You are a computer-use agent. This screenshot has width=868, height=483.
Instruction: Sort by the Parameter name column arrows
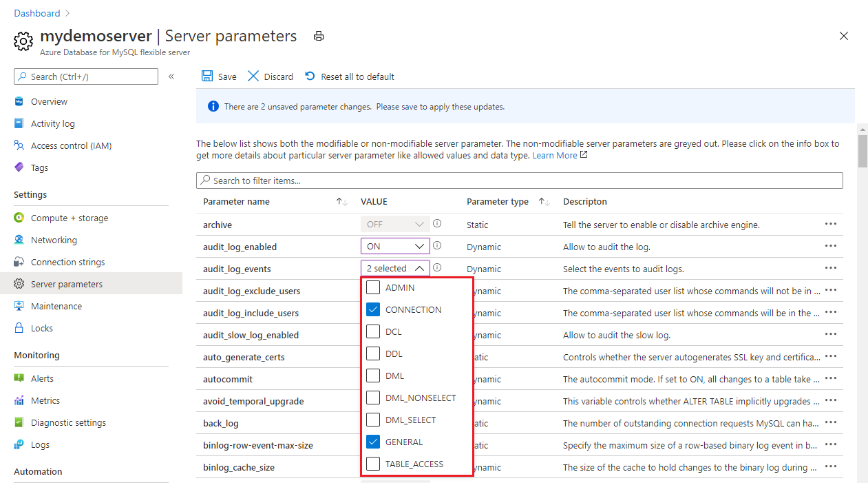(341, 202)
